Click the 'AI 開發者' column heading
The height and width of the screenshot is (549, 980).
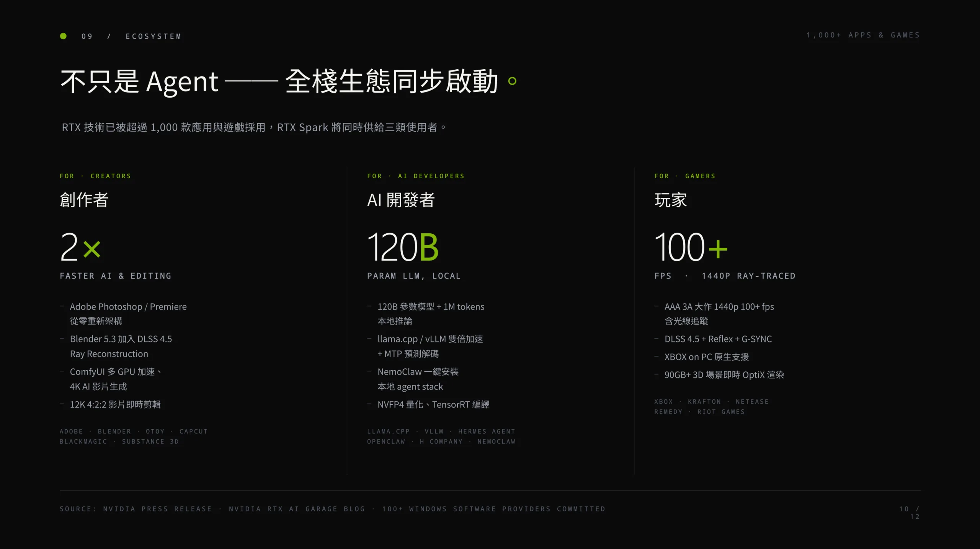401,200
